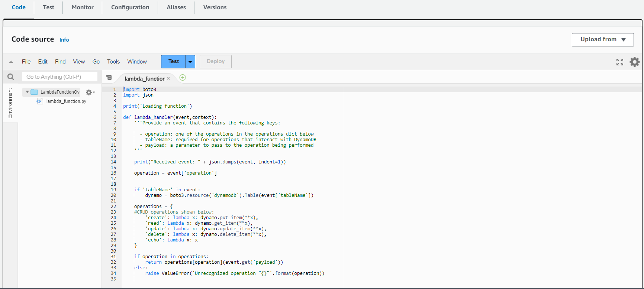644x289 pixels.
Task: Open the Find menu
Action: click(60, 62)
